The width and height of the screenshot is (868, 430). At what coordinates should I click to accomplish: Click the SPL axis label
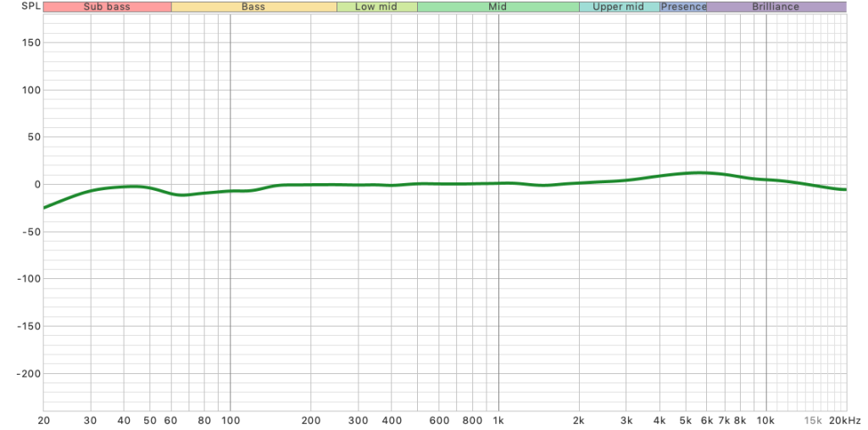pos(30,7)
